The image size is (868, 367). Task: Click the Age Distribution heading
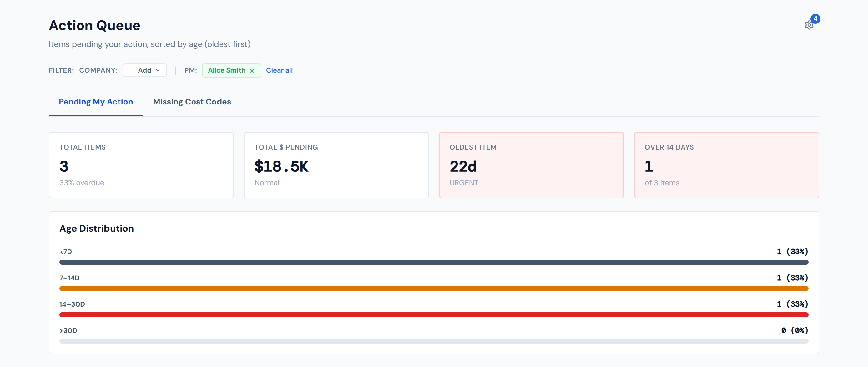pos(96,228)
